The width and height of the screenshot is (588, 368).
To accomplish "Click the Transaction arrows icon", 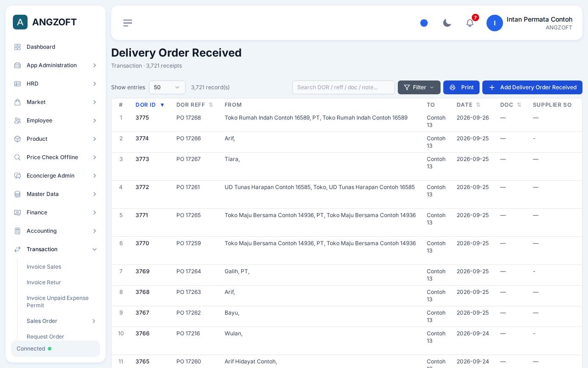I will pos(17,249).
